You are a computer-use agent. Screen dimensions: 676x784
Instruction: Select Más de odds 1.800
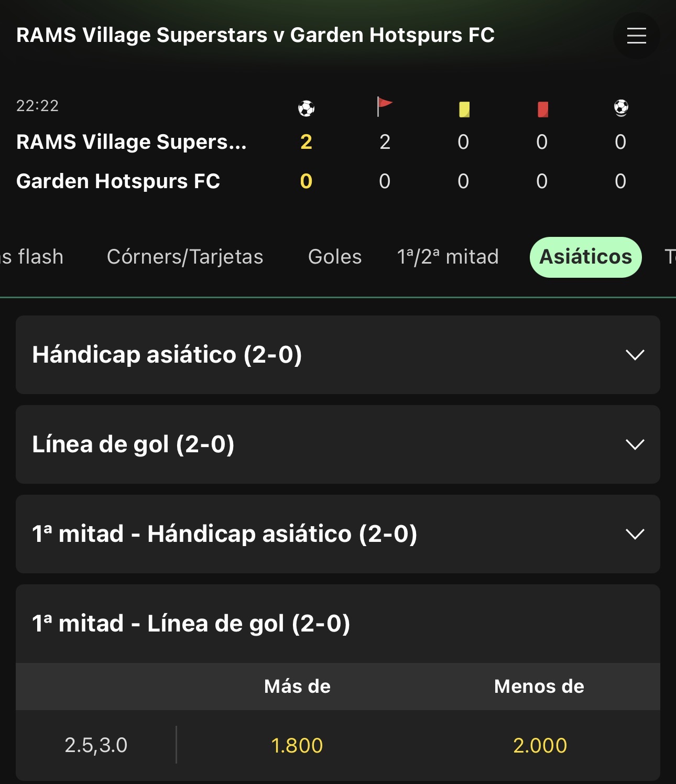pyautogui.click(x=297, y=745)
